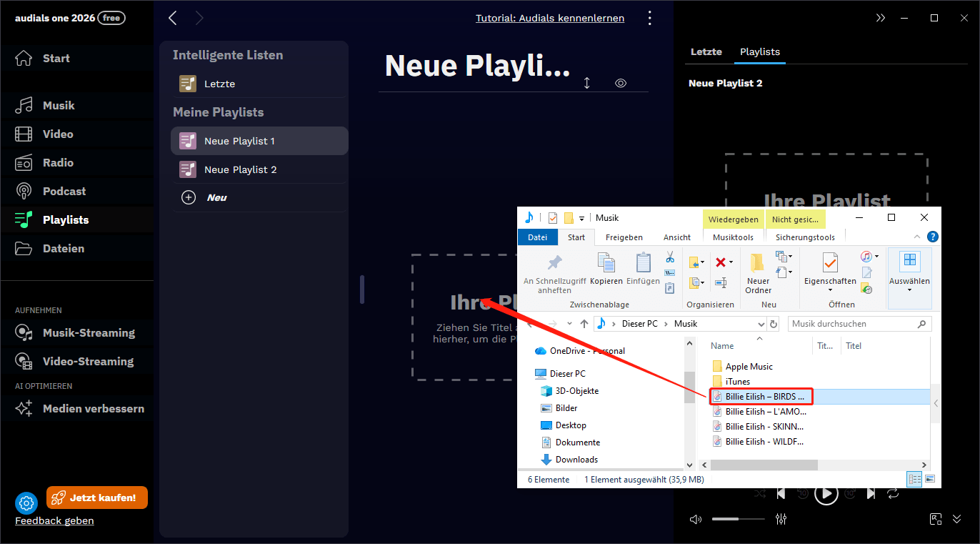Toggle playlist visibility with the eye icon

620,82
